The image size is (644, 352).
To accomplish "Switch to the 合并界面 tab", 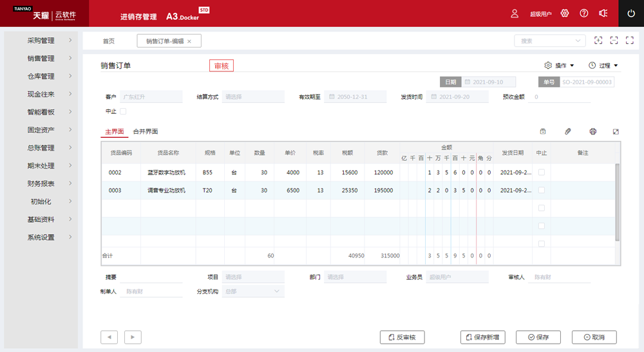I will [x=146, y=131].
